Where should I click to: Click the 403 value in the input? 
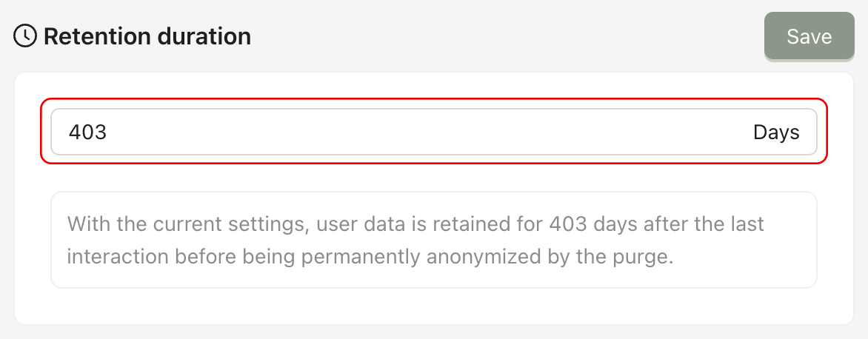pyautogui.click(x=88, y=132)
